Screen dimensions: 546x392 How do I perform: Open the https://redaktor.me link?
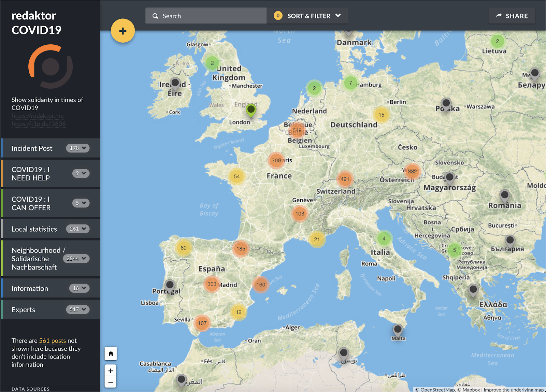38,116
